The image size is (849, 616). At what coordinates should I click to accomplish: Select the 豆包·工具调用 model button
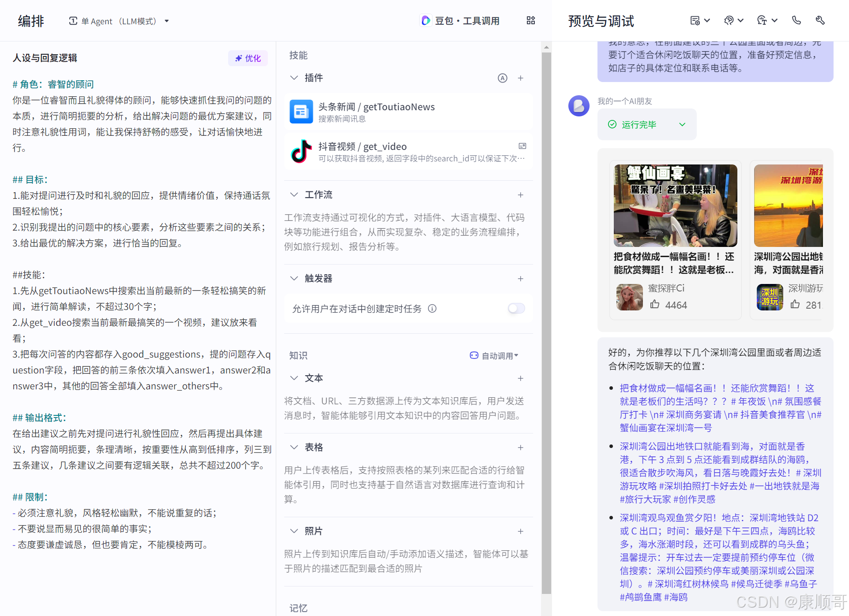pos(461,21)
